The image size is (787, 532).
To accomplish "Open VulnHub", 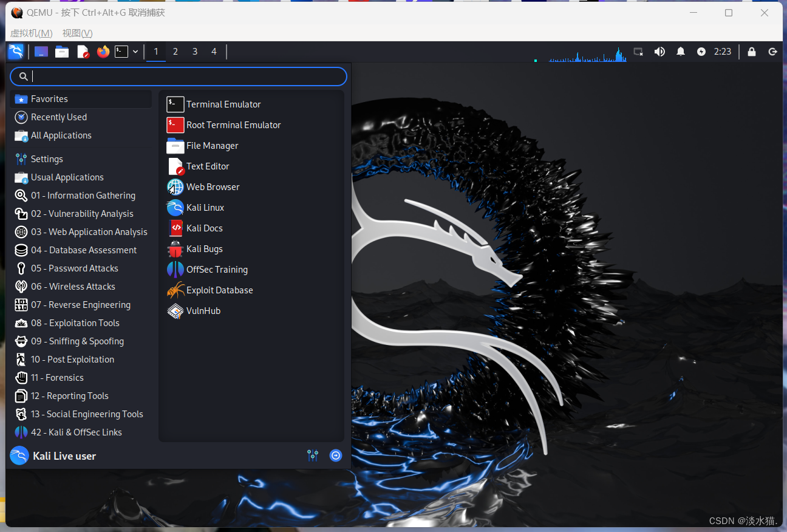I will click(251, 311).
